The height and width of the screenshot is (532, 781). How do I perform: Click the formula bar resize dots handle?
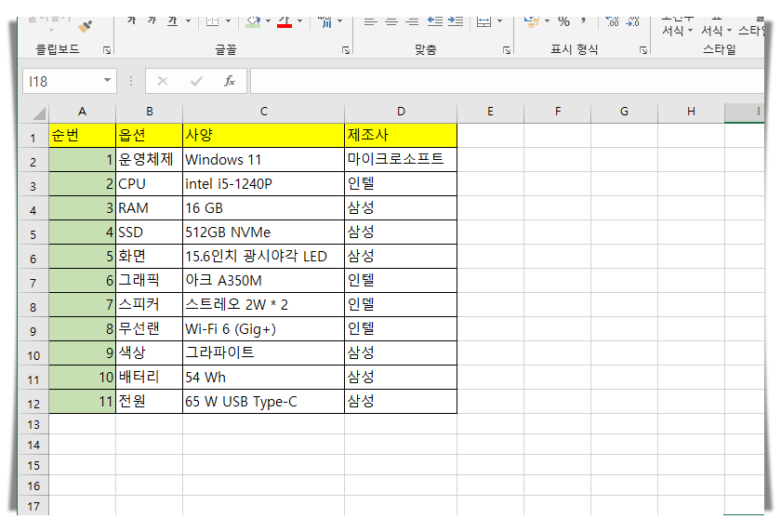[131, 81]
